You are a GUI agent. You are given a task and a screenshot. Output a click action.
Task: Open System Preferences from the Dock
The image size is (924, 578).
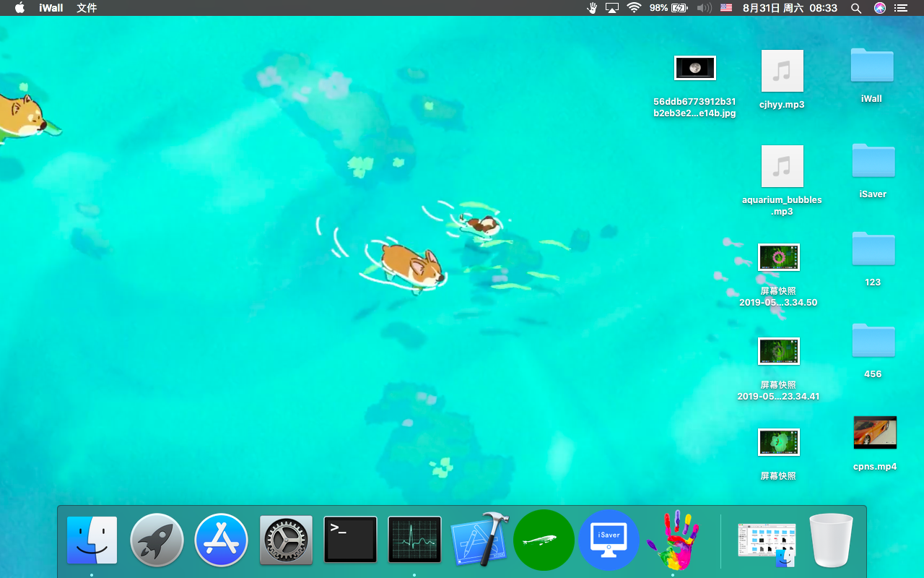coord(286,540)
